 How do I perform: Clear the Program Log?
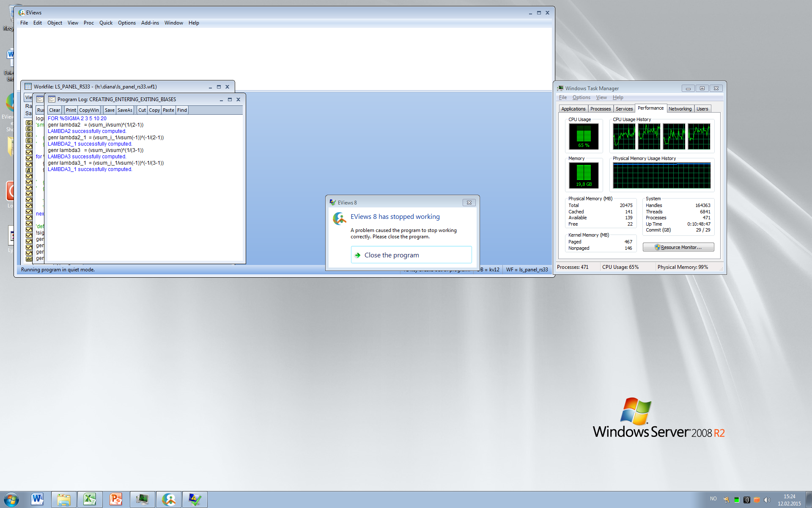(55, 110)
